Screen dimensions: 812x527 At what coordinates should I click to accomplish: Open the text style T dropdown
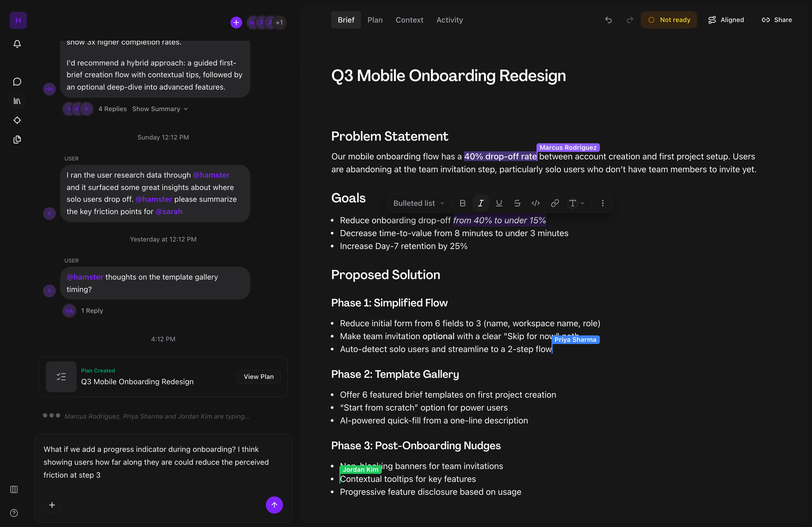pos(576,203)
